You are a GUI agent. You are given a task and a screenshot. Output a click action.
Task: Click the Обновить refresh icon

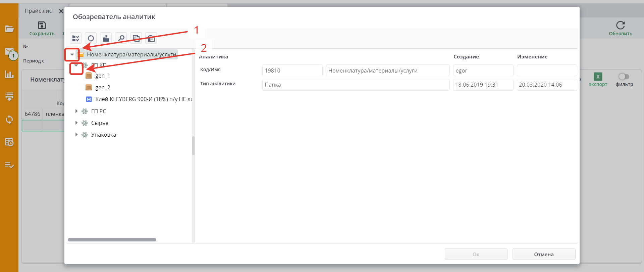tap(621, 25)
